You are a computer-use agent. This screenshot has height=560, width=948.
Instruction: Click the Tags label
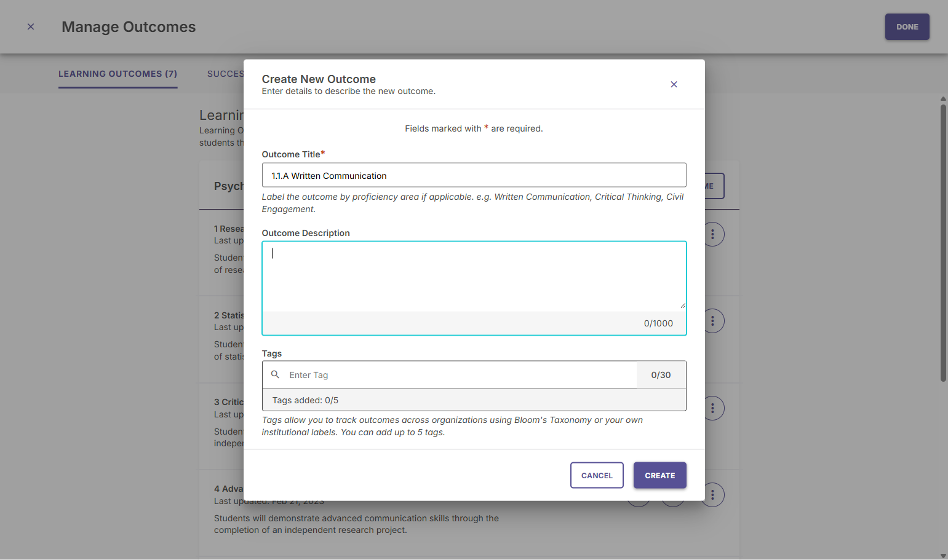(x=271, y=353)
